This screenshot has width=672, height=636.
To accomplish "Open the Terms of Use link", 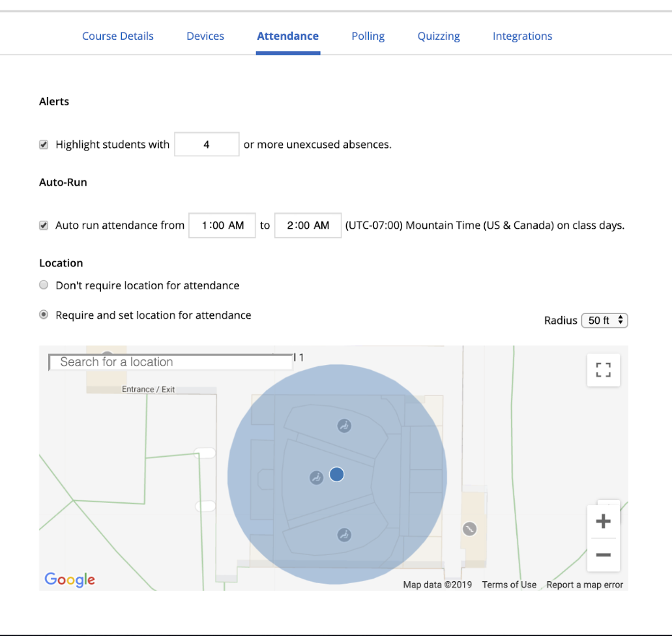I will (x=509, y=585).
